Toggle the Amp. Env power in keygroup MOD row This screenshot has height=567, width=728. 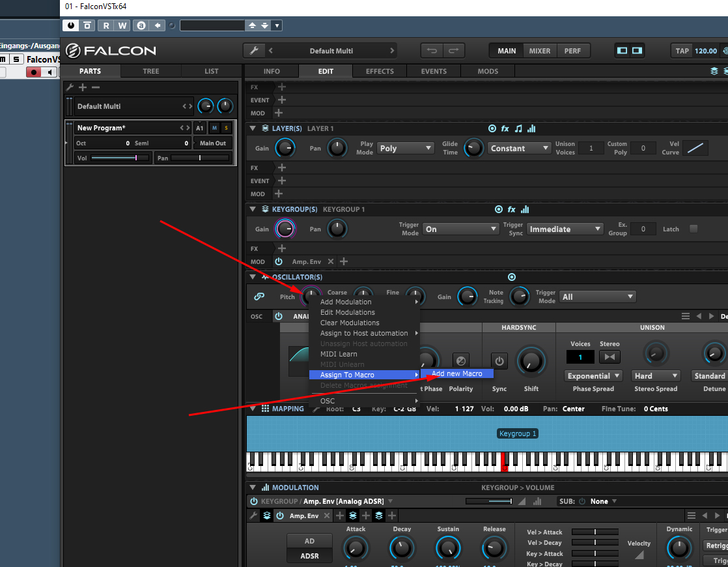[279, 261]
